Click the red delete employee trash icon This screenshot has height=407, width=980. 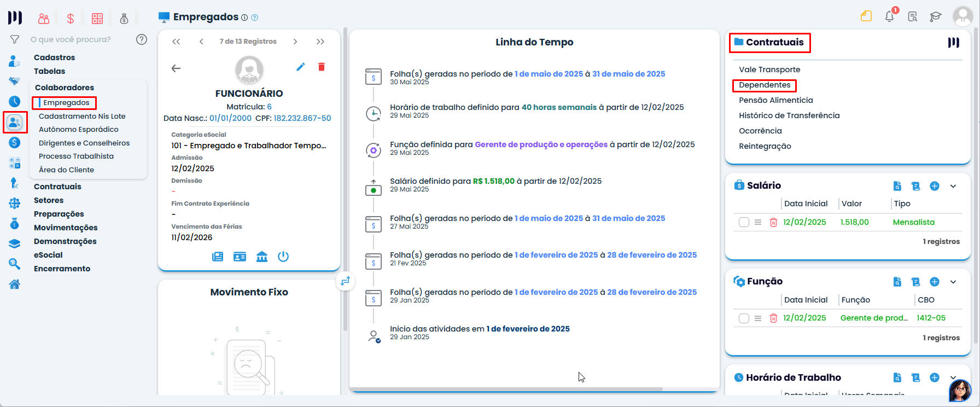[x=322, y=67]
